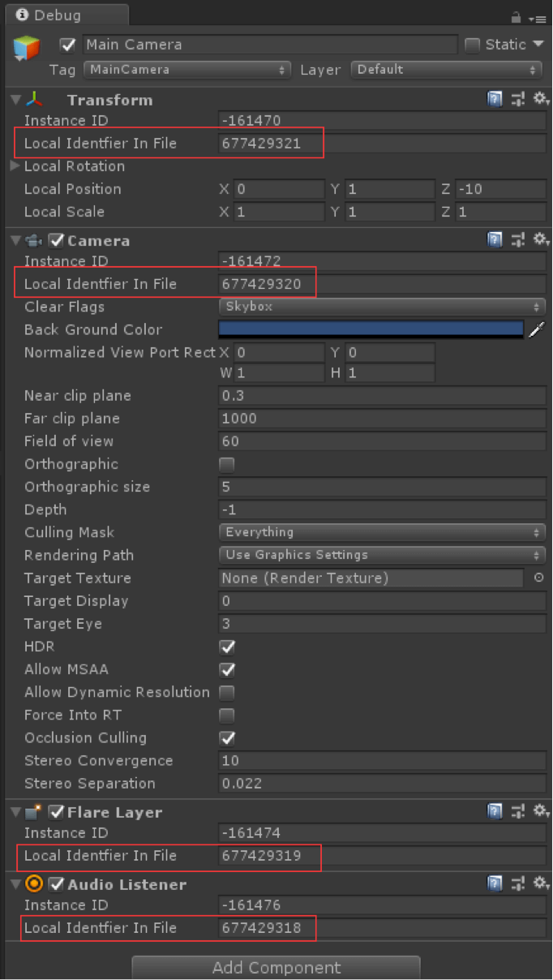Open the Tag MainCamera dropdown
Image resolution: width=553 pixels, height=980 pixels.
[x=186, y=70]
